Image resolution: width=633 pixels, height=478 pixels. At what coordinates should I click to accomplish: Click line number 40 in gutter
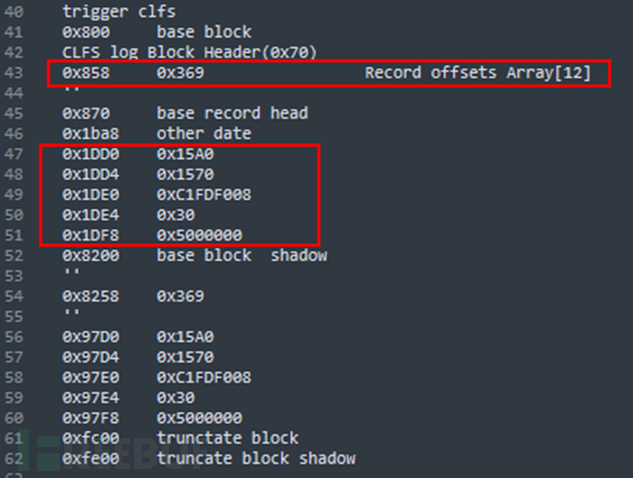point(14,12)
